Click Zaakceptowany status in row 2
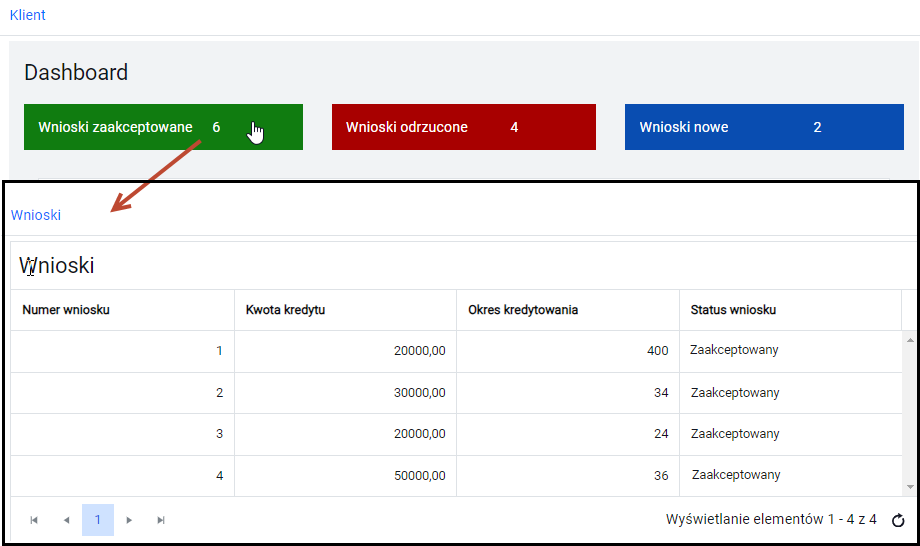Screen dimensions: 920x546 click(790, 393)
